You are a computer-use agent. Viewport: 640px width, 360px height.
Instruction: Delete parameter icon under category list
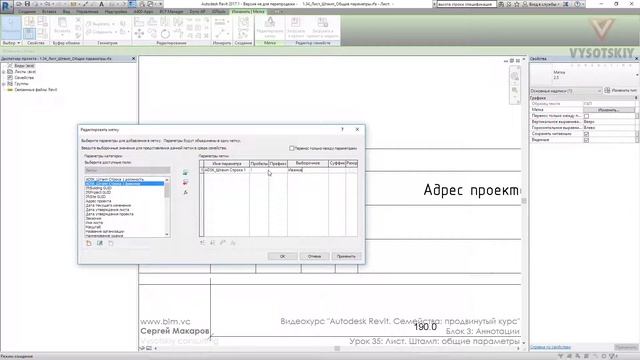(x=111, y=243)
